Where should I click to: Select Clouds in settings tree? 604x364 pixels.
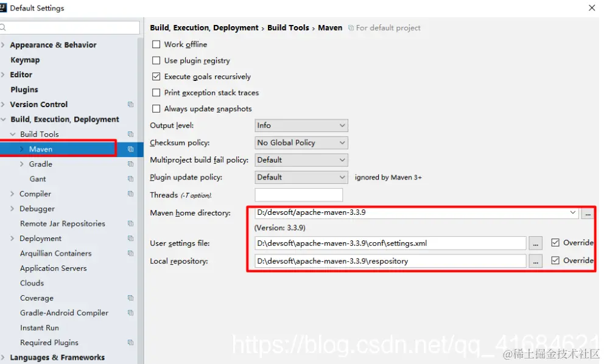point(32,282)
